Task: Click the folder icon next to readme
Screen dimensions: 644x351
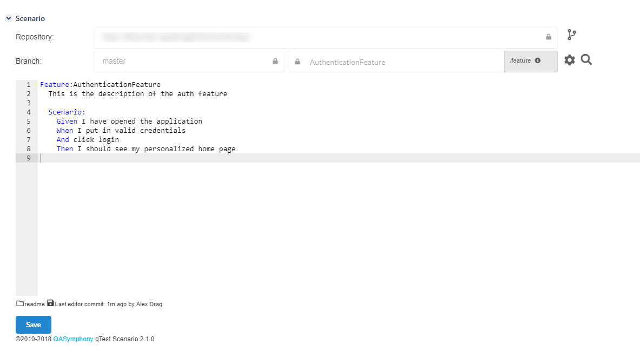Action: 20,304
